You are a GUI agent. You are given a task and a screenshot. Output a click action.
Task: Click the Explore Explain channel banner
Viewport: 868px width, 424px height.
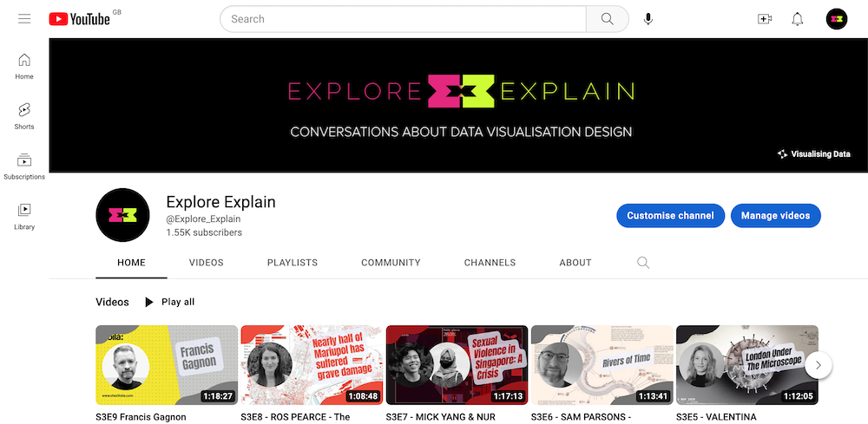click(x=458, y=105)
